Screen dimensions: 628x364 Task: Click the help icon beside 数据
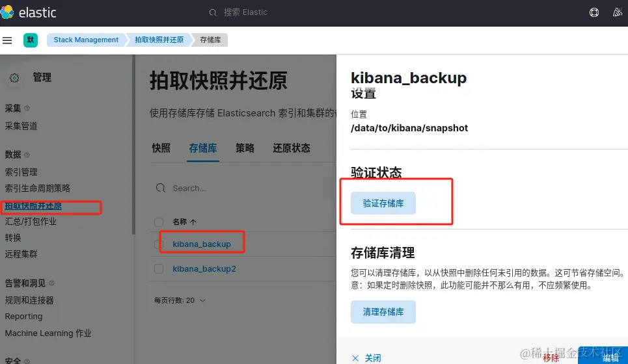click(27, 155)
